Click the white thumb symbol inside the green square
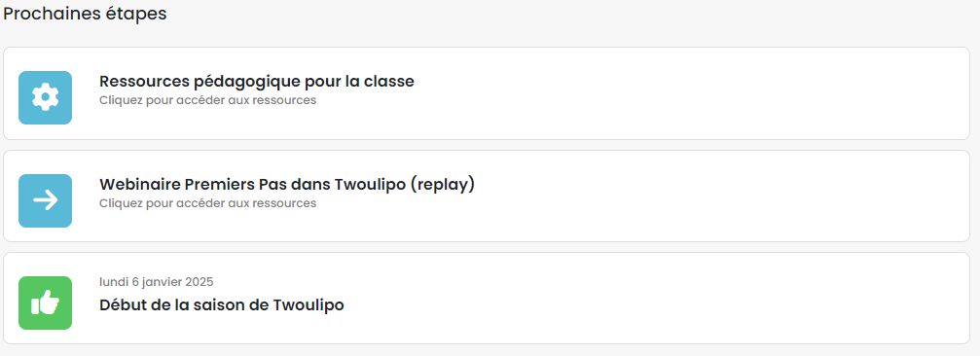This screenshot has height=356, width=980. 45,303
